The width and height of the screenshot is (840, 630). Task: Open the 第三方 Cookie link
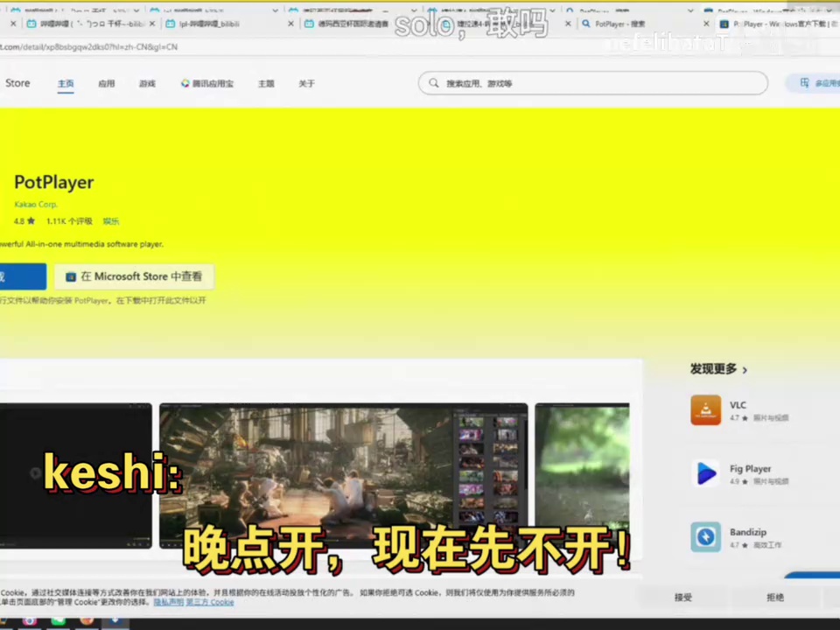(210, 602)
